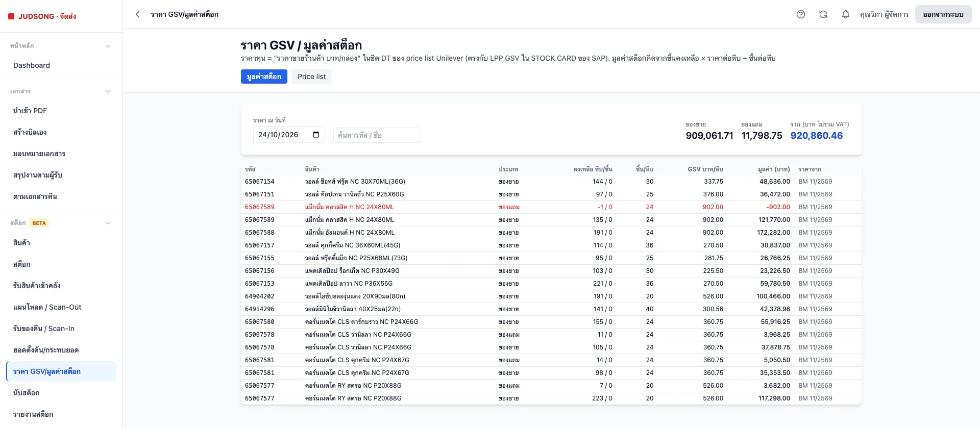Switch to the Price list tab
Image resolution: width=980 pixels, height=428 pixels.
pyautogui.click(x=311, y=77)
